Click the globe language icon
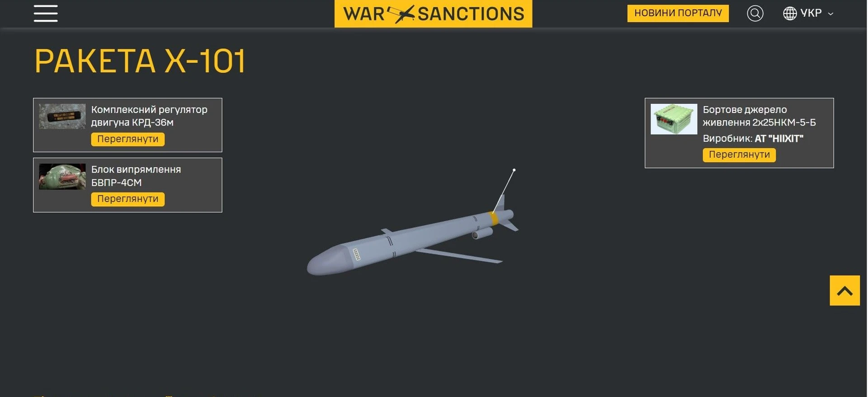 790,14
